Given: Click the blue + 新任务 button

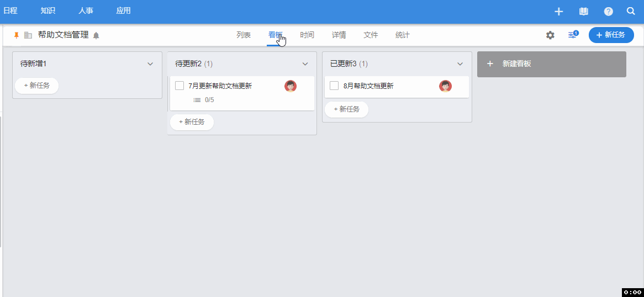Looking at the screenshot, I should click(x=611, y=35).
